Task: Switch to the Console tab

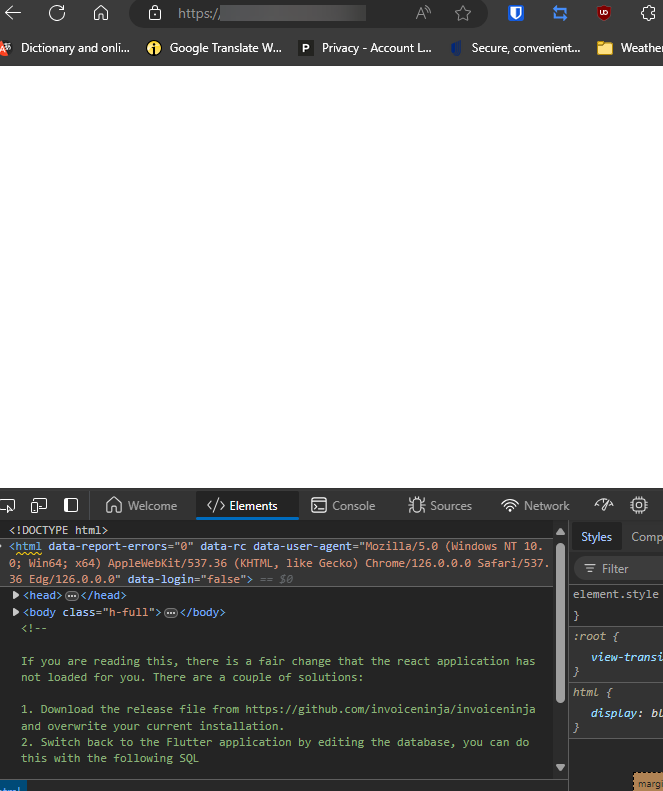Action: 343,505
